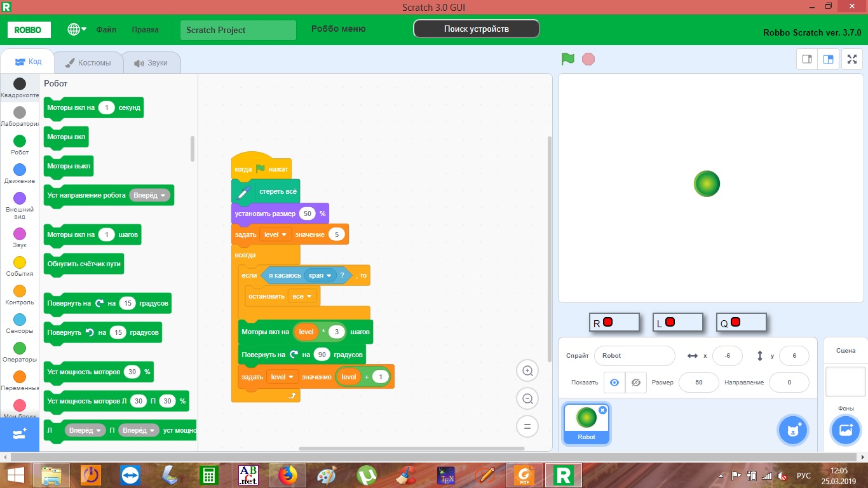Switch stage to fullscreen mode
This screenshot has height=488, width=868.
tap(852, 59)
